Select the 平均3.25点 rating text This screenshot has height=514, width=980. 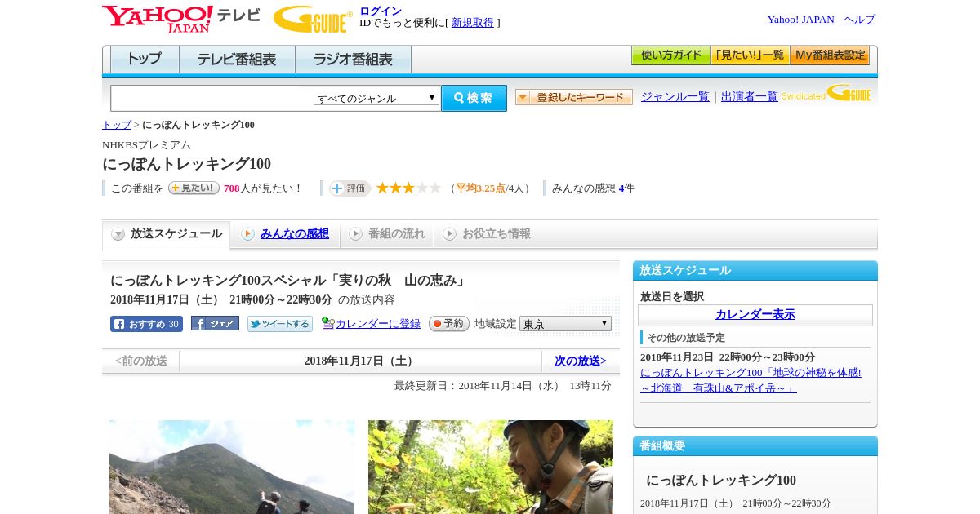(x=480, y=188)
